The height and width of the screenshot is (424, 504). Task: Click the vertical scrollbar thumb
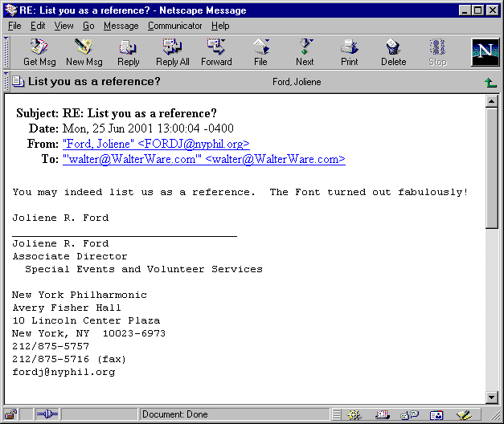tap(491, 168)
